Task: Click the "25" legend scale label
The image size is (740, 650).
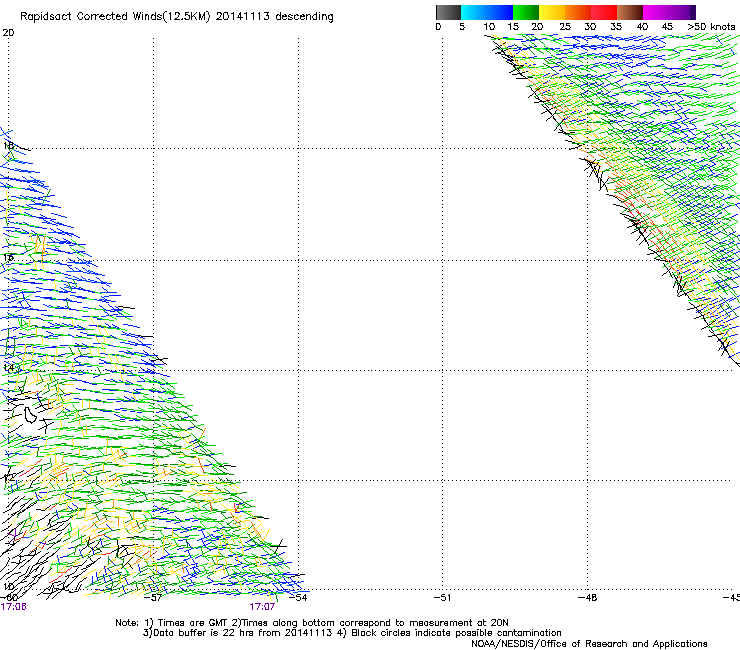Action: point(565,27)
